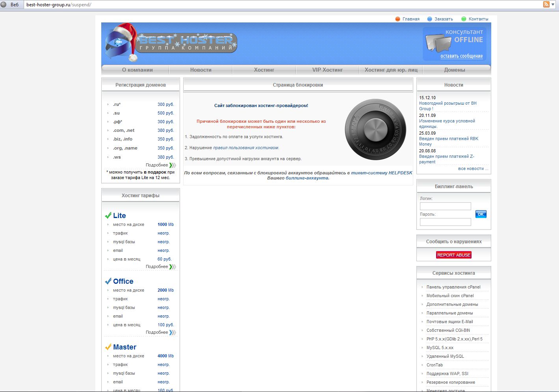559x392 pixels.
Task: Click the Master tariff title
Action: point(124,347)
